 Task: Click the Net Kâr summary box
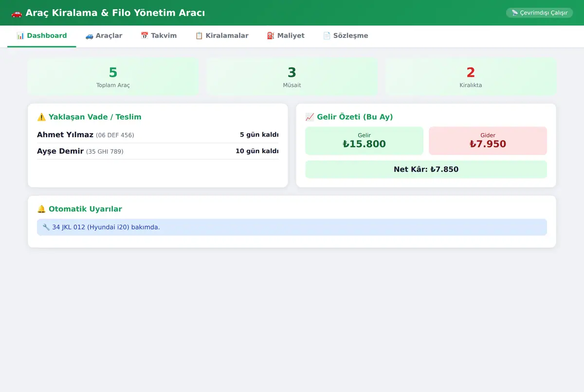[426, 169]
